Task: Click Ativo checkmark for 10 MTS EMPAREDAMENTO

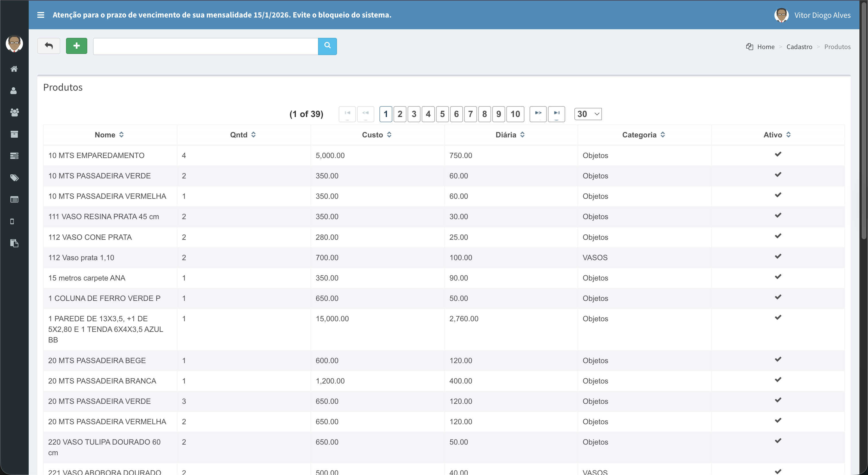Action: 778,154
